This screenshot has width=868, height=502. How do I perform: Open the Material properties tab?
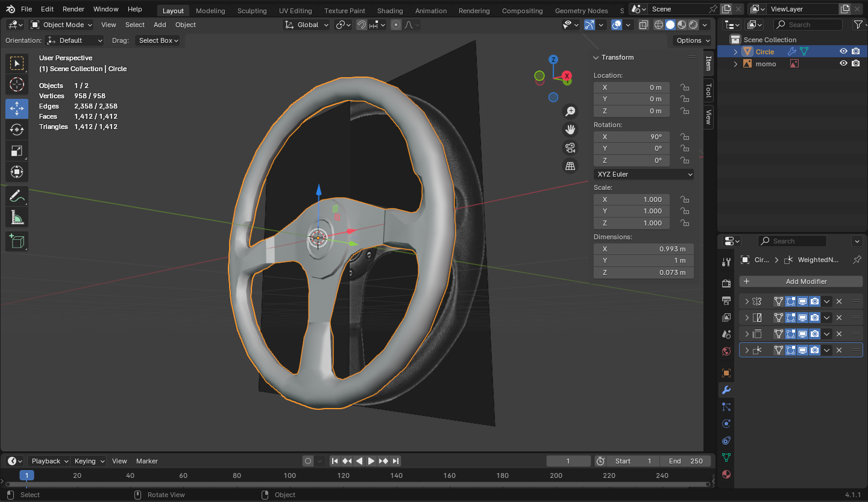pyautogui.click(x=726, y=474)
